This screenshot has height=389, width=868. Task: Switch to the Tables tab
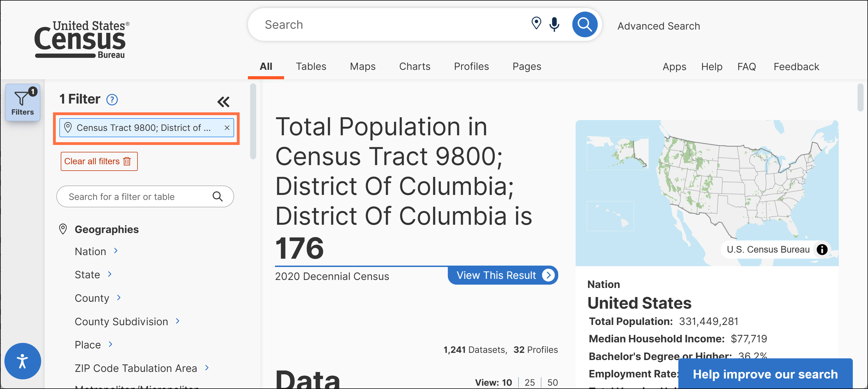311,67
